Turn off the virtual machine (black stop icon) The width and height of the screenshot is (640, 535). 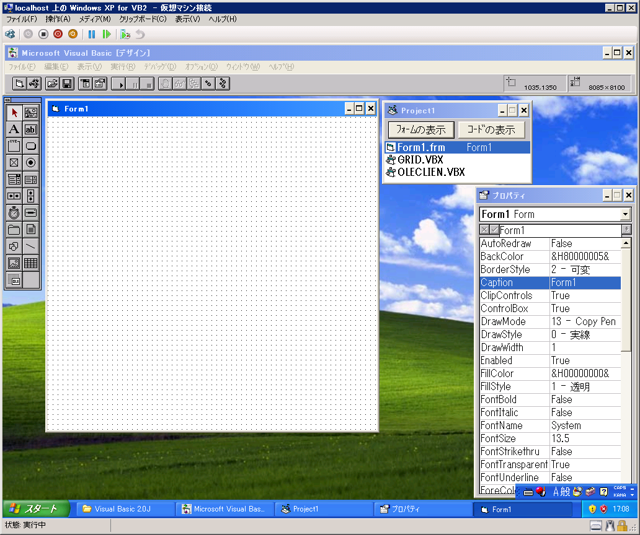(x=43, y=34)
